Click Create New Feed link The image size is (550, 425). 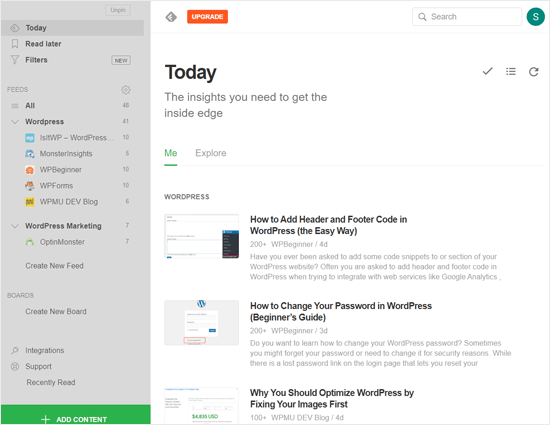pyautogui.click(x=54, y=266)
